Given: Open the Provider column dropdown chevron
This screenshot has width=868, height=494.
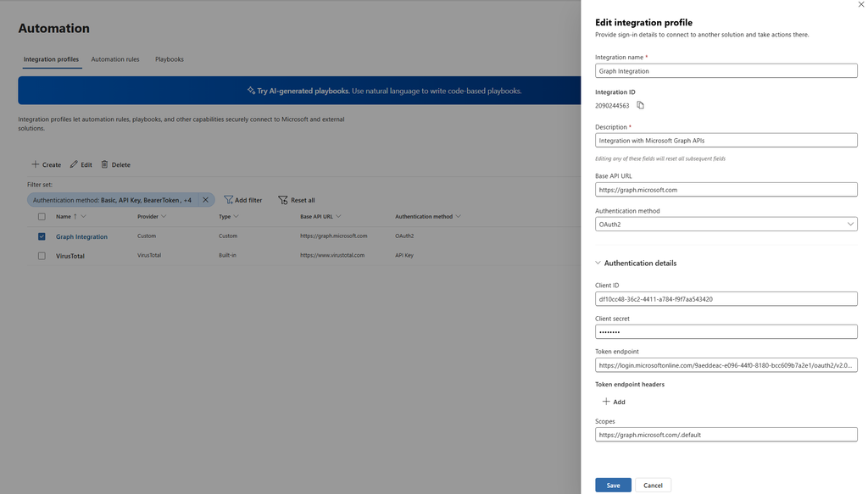Looking at the screenshot, I should [164, 216].
